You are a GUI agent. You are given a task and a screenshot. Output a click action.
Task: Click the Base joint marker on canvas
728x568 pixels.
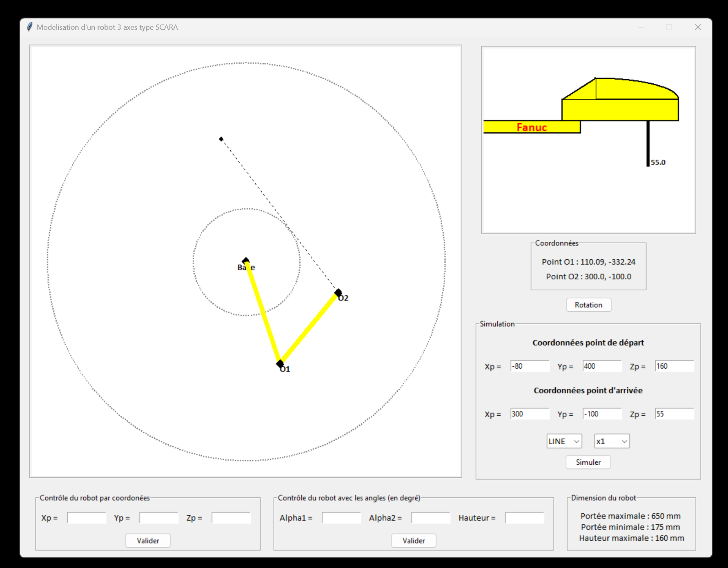[x=245, y=261]
